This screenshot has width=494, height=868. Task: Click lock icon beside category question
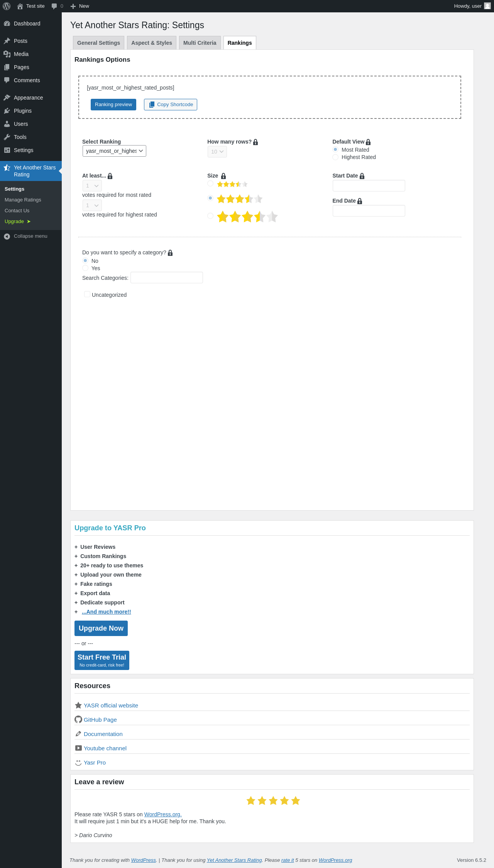click(x=170, y=253)
